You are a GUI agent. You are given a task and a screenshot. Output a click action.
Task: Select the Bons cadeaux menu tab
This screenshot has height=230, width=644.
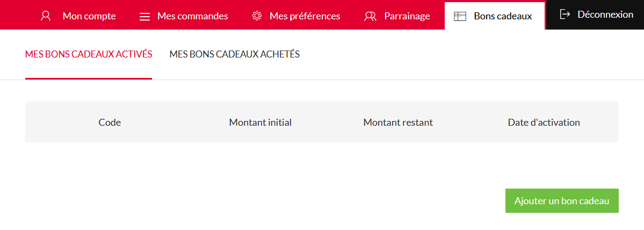click(503, 16)
